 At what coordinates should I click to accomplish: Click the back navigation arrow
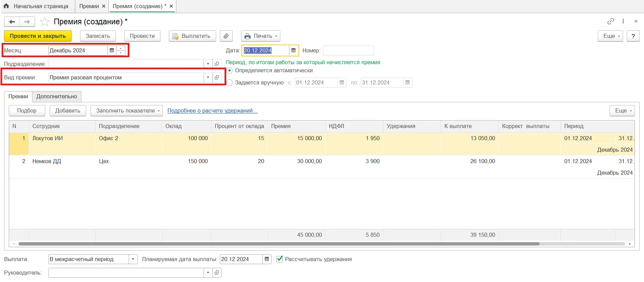coord(12,22)
